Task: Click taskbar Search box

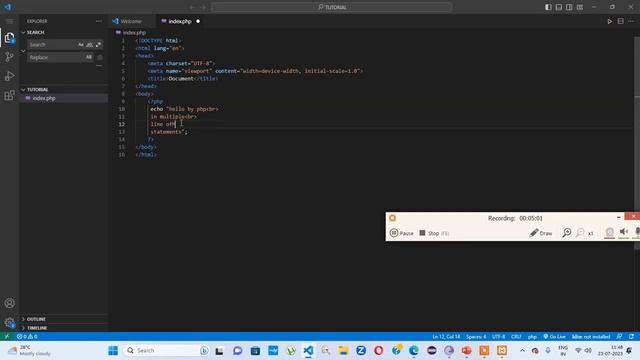Action: point(167,350)
